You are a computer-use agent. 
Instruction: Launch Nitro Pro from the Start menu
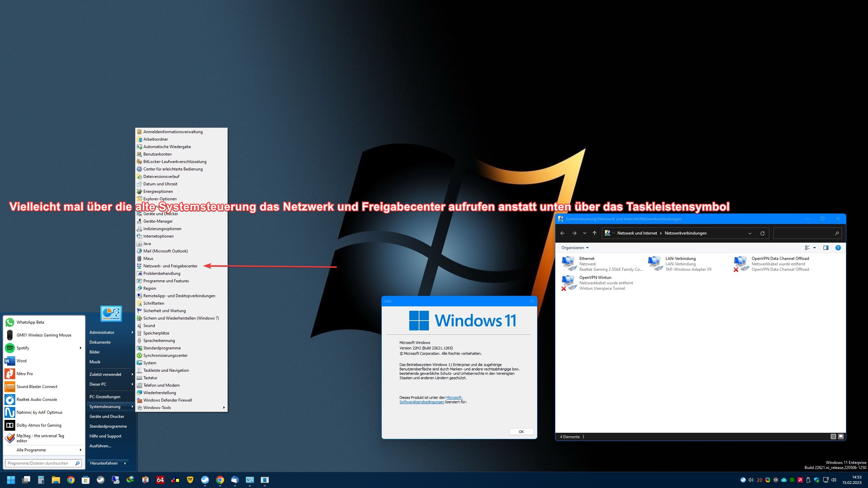[43, 374]
